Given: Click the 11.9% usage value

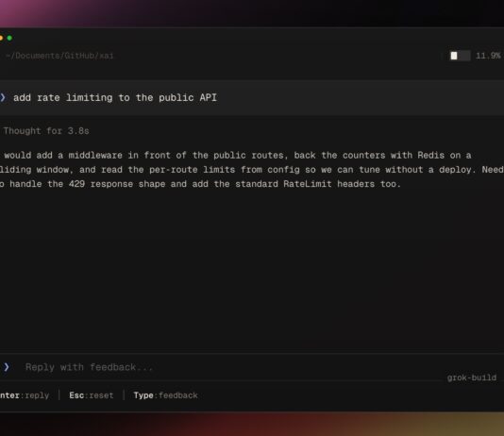Looking at the screenshot, I should [488, 56].
